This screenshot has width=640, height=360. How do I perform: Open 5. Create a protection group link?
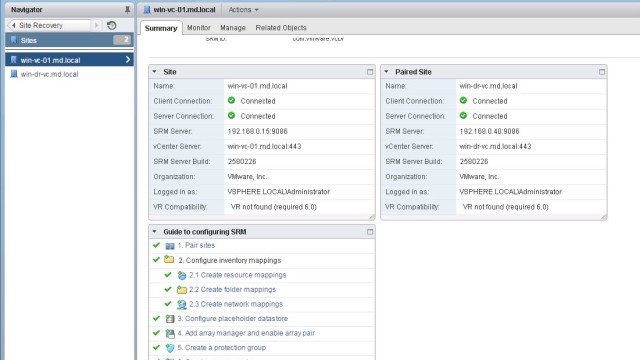(222, 348)
